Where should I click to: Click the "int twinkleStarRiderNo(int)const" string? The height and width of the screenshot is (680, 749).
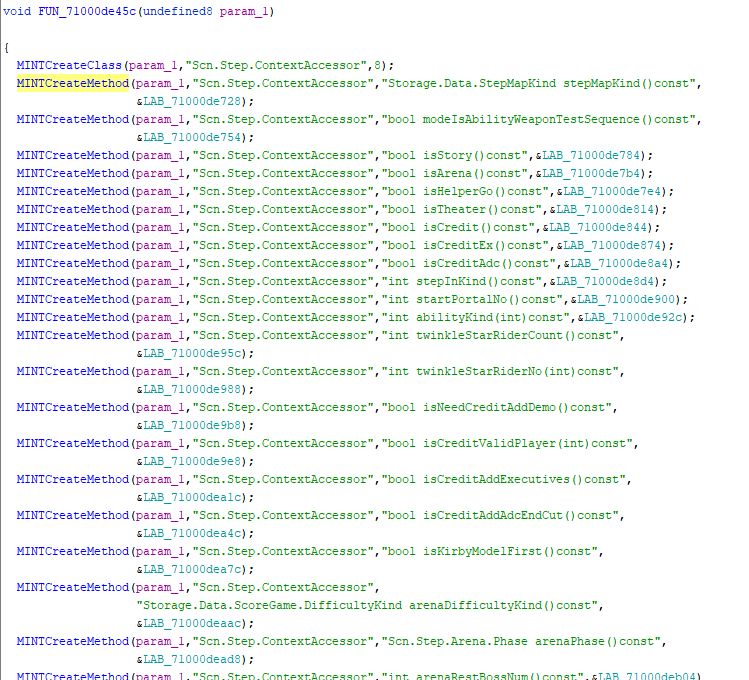coord(500,372)
